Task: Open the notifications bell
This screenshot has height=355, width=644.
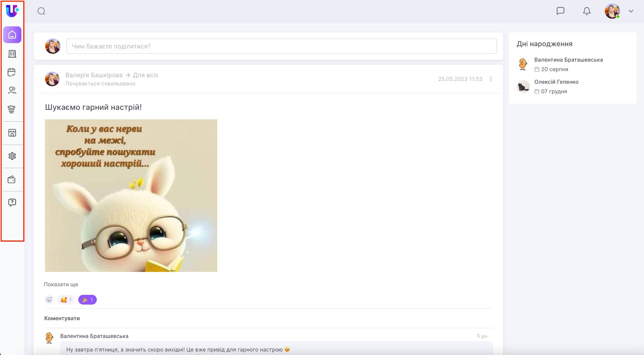Action: (x=586, y=11)
